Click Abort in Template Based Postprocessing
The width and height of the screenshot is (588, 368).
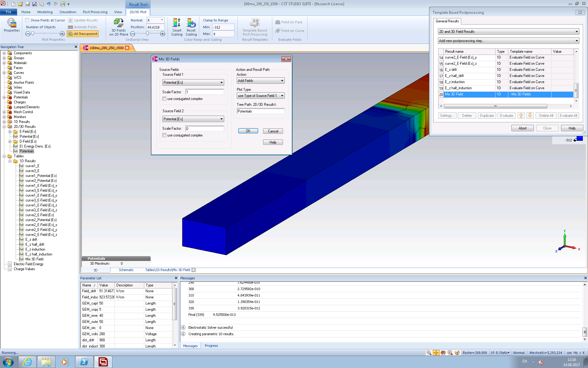(522, 128)
